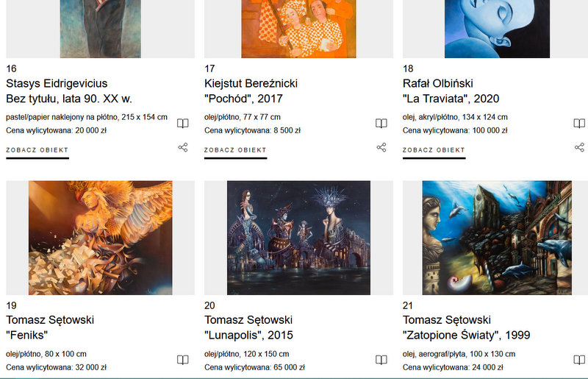Open the Lunapolis painting thumbnail
Screen dimensions: 588x379
click(x=298, y=238)
